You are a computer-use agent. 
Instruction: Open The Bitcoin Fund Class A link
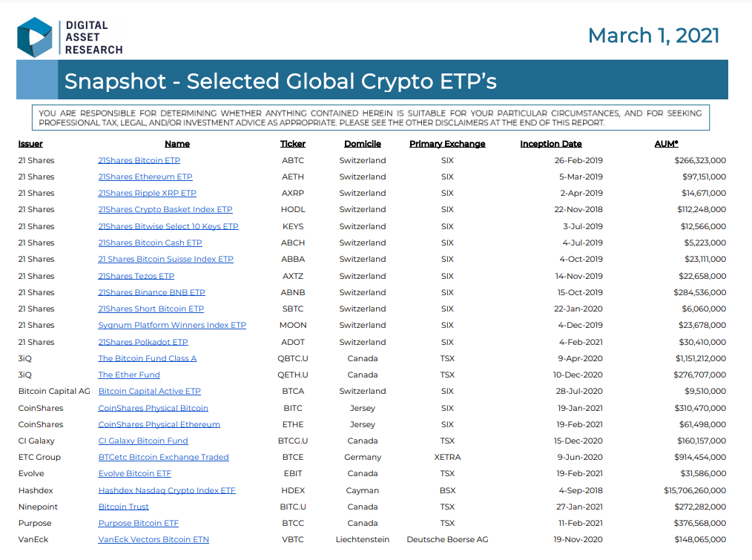tap(148, 358)
